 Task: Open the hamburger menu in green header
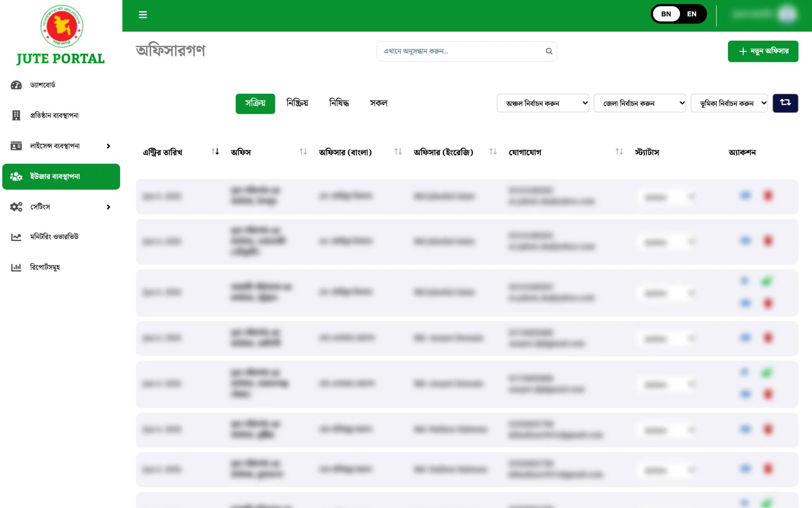[143, 15]
